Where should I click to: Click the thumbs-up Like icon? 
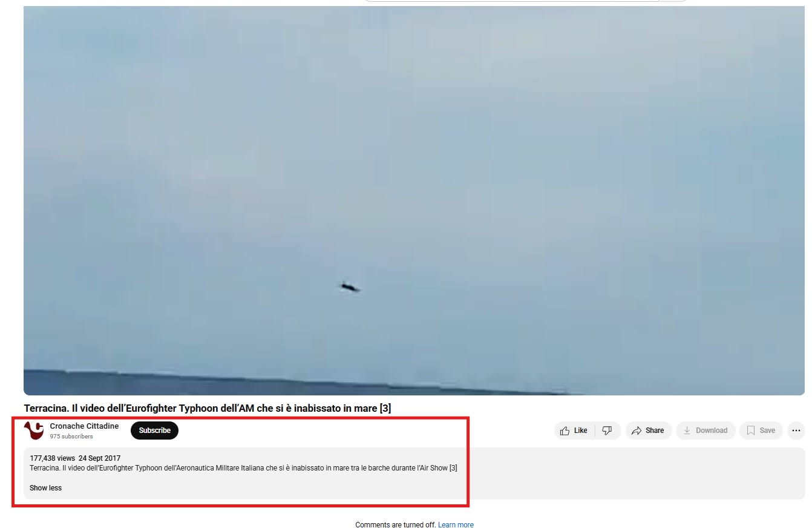pyautogui.click(x=574, y=431)
